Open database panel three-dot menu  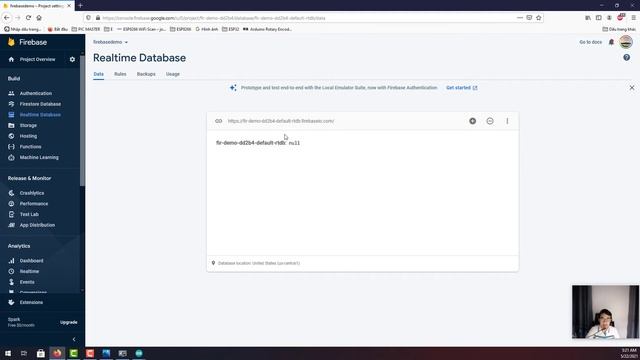(x=507, y=121)
